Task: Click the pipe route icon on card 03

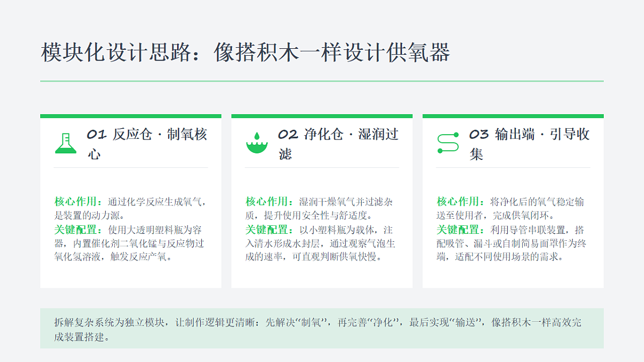Action: pyautogui.click(x=448, y=143)
